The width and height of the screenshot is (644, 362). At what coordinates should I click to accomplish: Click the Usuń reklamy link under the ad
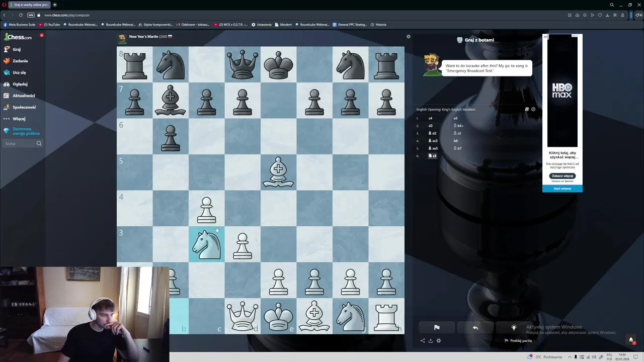tap(562, 189)
